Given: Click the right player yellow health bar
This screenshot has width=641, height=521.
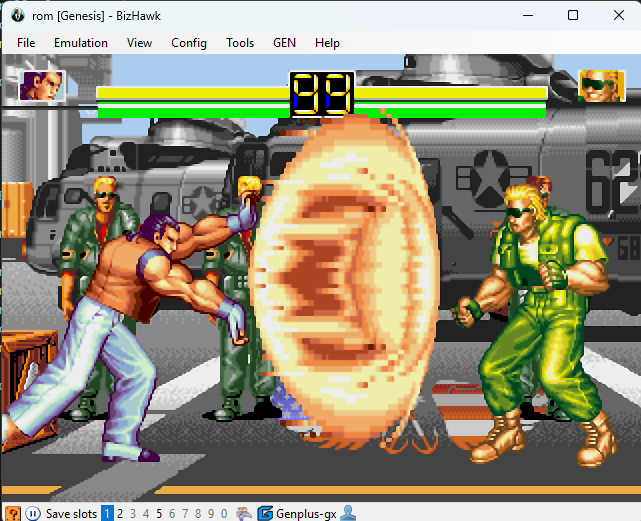Looking at the screenshot, I should 450,93.
